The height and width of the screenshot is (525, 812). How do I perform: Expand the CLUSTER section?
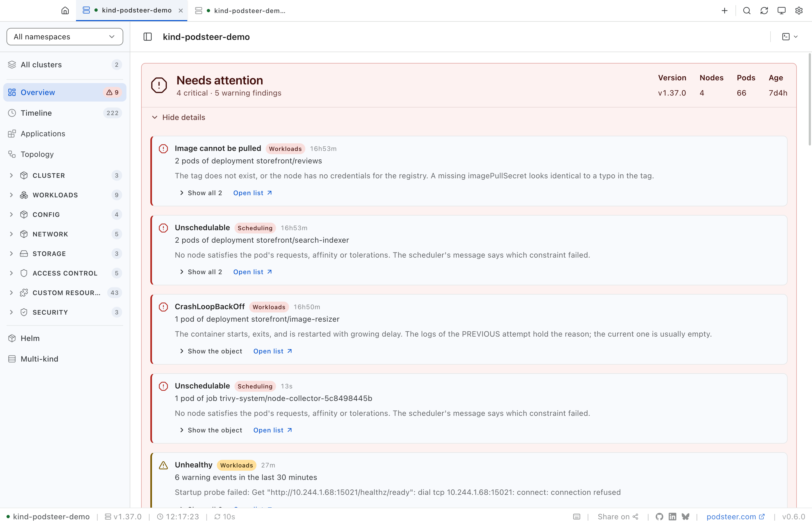[x=65, y=175]
